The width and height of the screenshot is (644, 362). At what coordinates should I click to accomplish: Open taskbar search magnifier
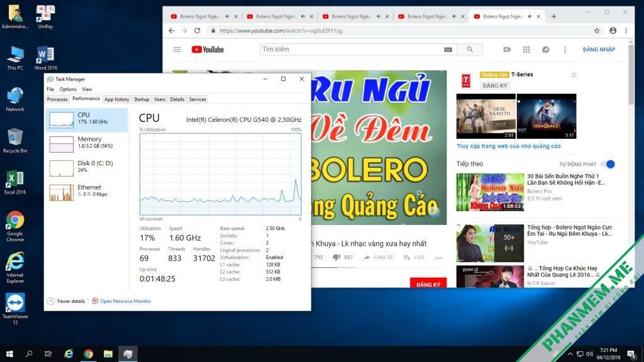click(29, 354)
